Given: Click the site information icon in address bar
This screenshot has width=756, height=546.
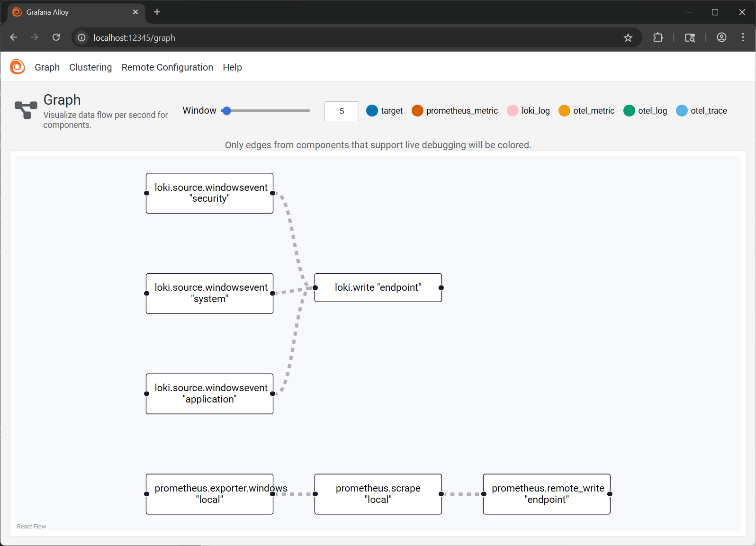Looking at the screenshot, I should click(82, 37).
